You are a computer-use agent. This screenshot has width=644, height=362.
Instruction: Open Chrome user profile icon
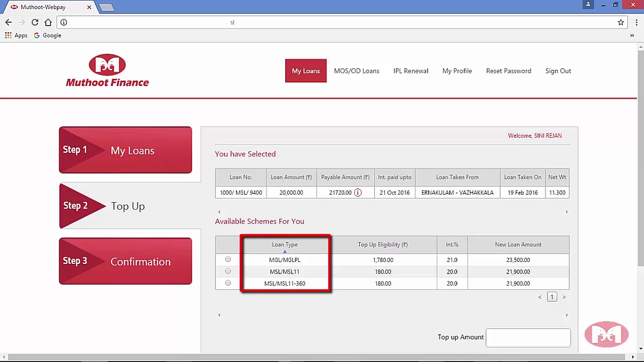click(x=588, y=5)
